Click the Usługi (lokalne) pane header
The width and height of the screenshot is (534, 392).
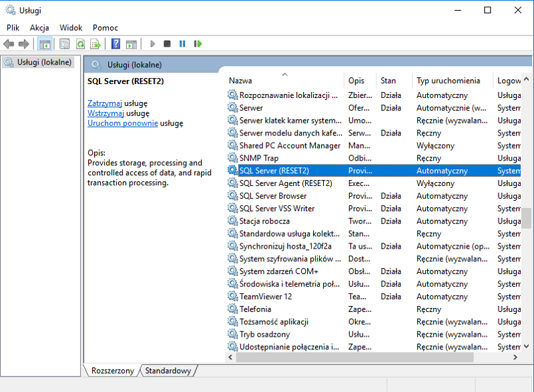click(134, 65)
